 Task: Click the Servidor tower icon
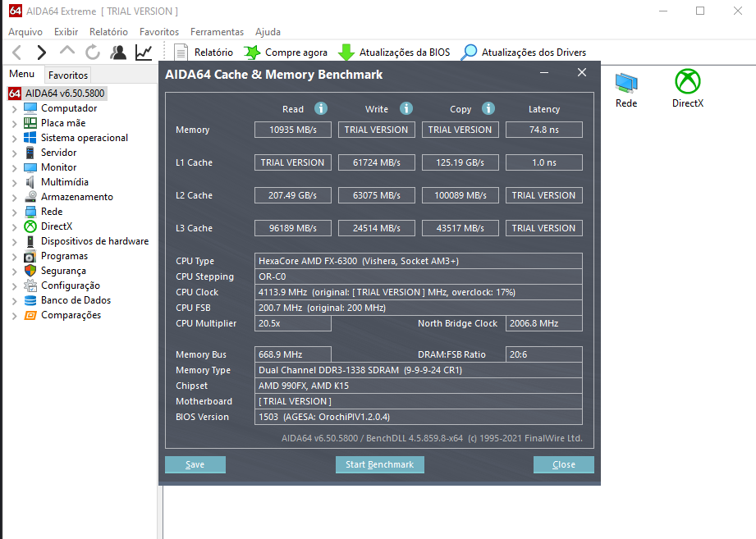pyautogui.click(x=30, y=153)
